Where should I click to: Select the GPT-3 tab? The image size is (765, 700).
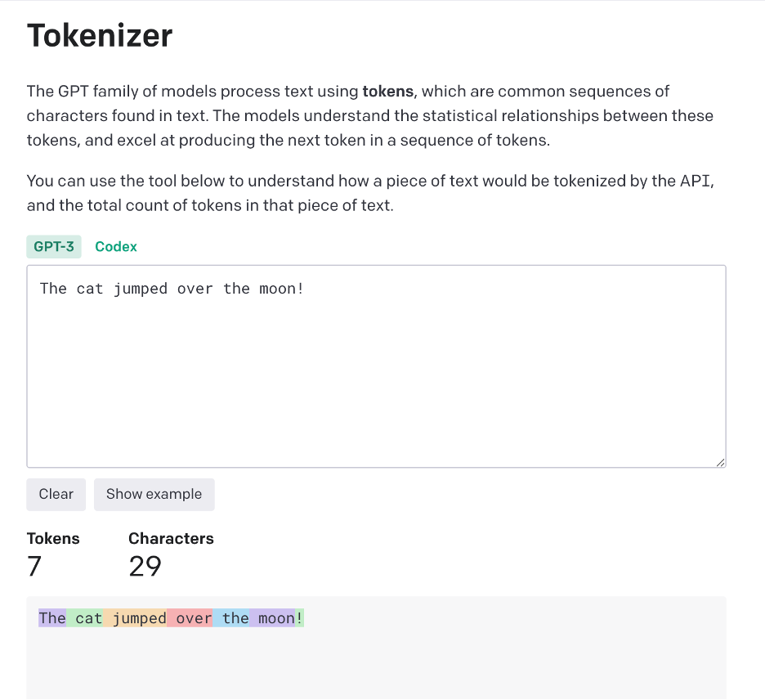pos(54,246)
